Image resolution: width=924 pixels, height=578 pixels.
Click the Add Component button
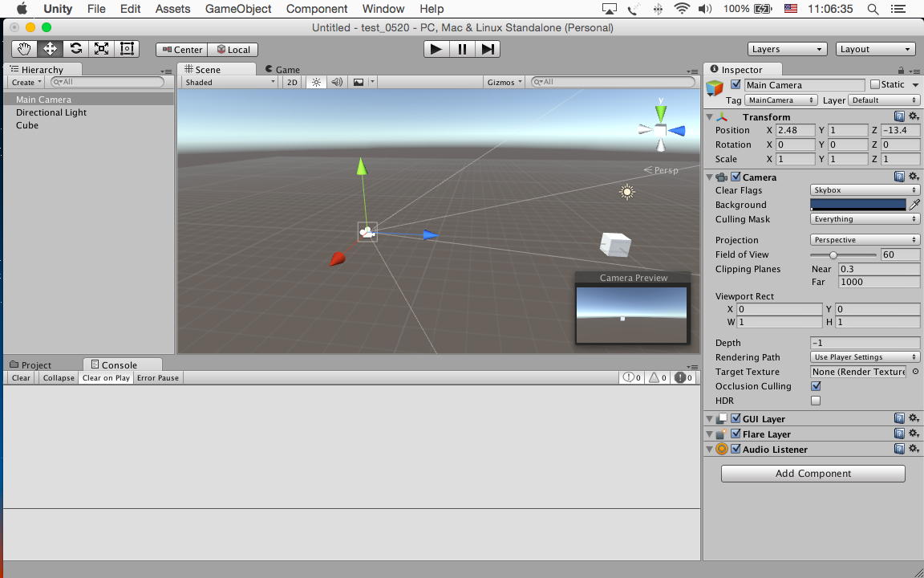coord(813,474)
